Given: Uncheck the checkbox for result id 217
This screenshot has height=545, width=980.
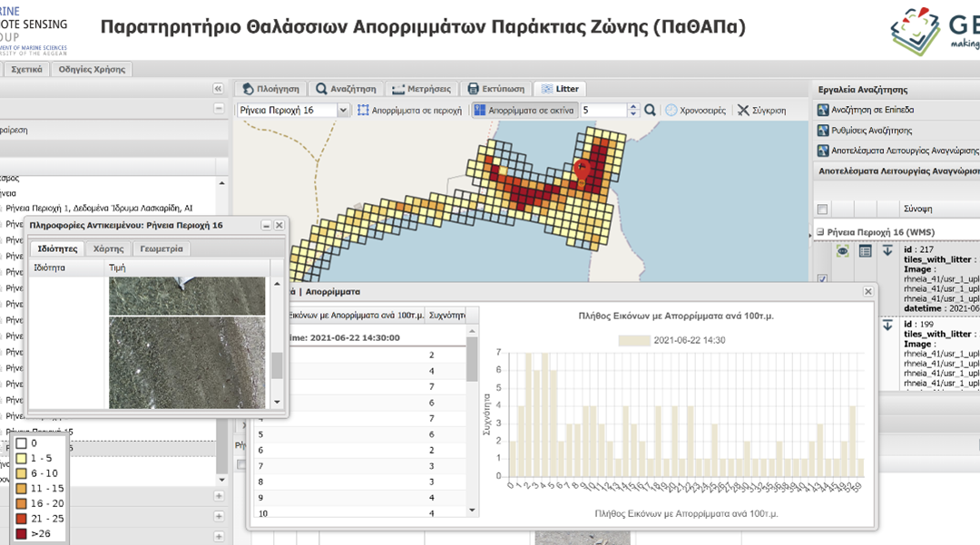Looking at the screenshot, I should [x=822, y=279].
